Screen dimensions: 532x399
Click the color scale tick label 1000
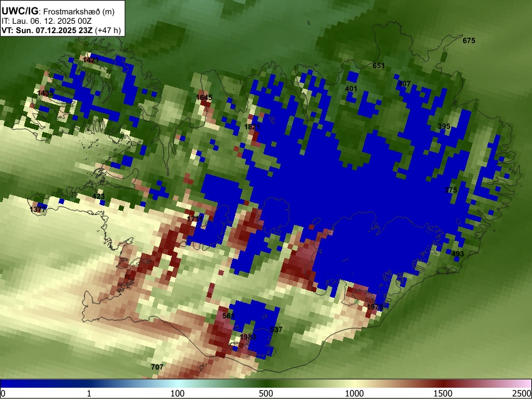pos(354,393)
